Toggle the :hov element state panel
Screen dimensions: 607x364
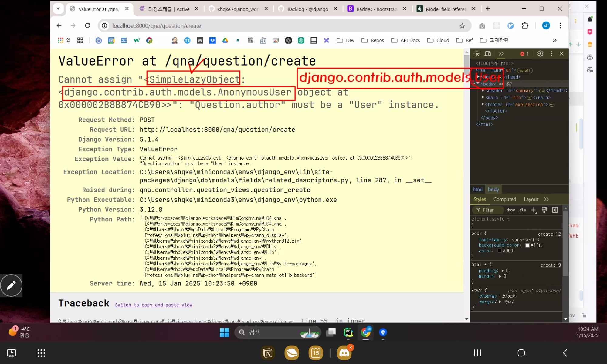(510, 210)
